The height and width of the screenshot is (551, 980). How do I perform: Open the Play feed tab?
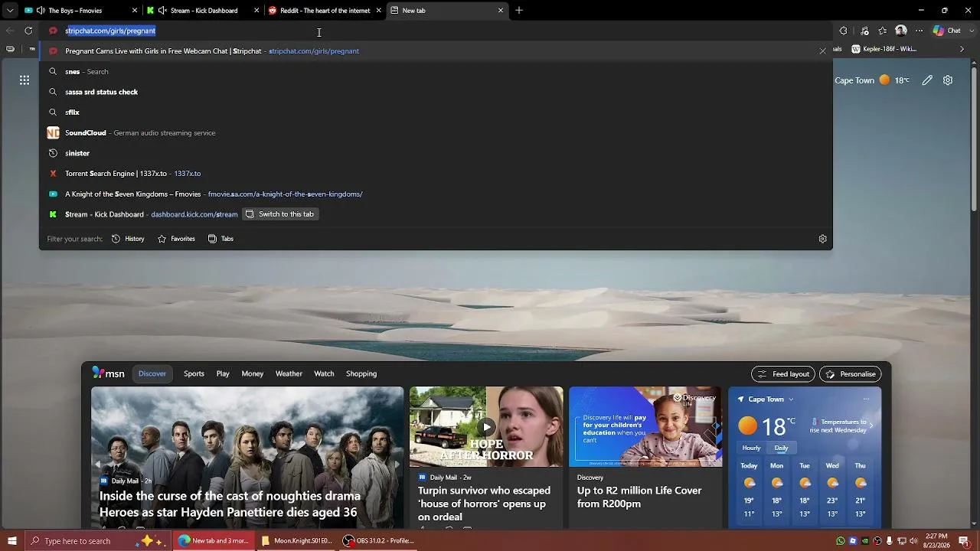(x=223, y=373)
